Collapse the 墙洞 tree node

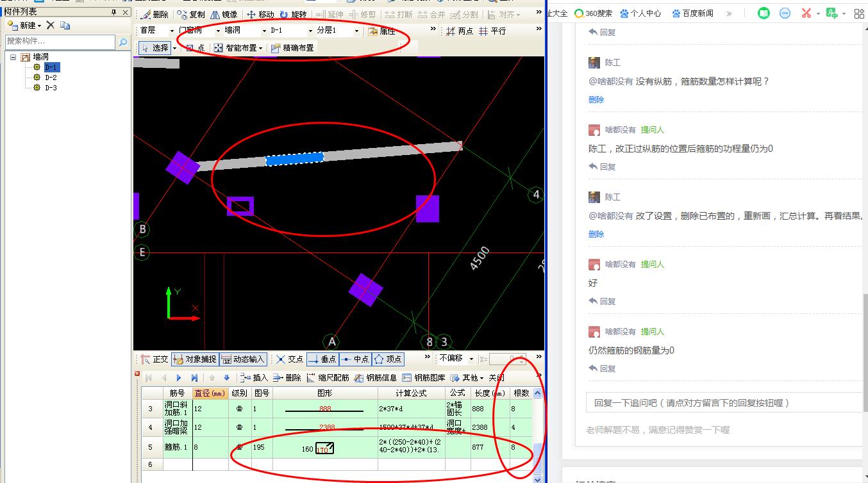(13, 57)
